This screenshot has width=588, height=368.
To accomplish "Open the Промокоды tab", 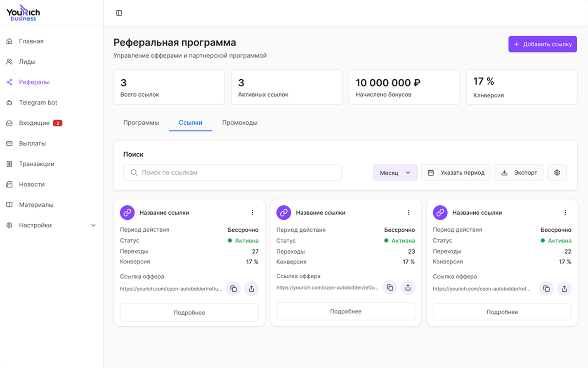I will click(x=240, y=123).
